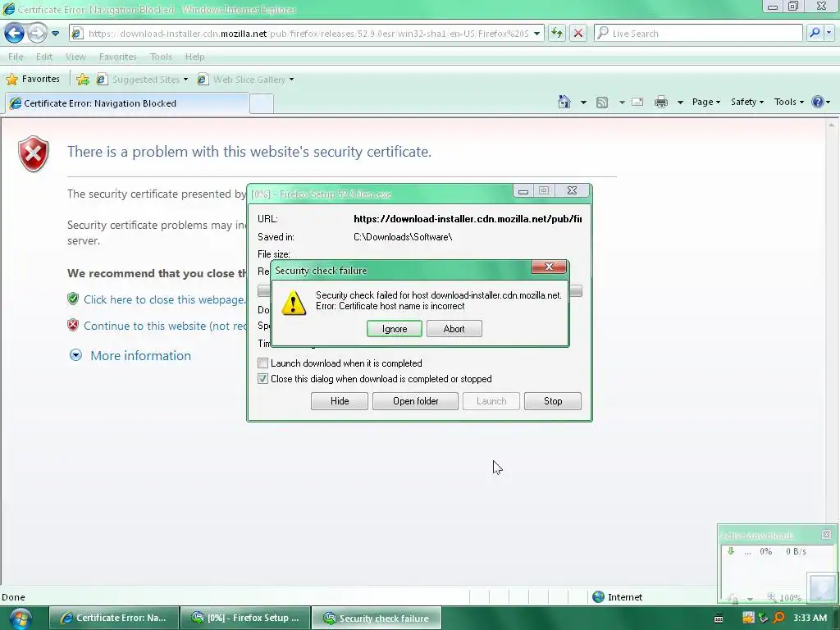The width and height of the screenshot is (840, 630).
Task: Click orange magnifier tray icon
Action: tap(778, 618)
